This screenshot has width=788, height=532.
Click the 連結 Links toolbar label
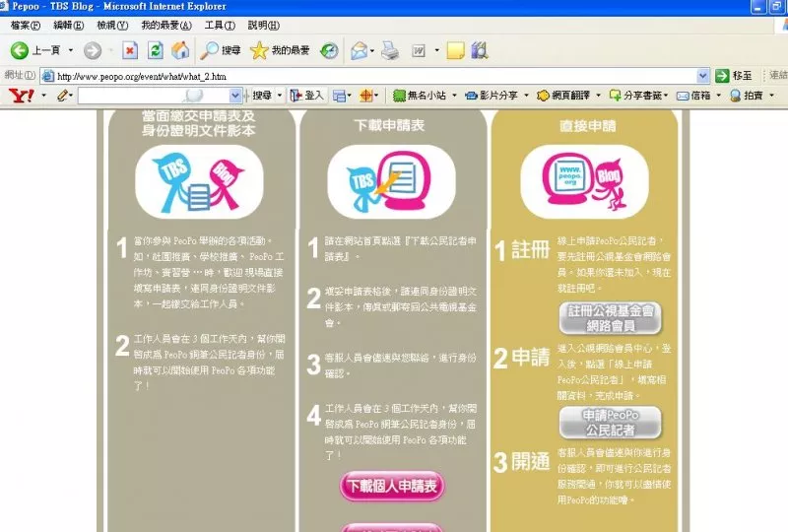coord(778,76)
